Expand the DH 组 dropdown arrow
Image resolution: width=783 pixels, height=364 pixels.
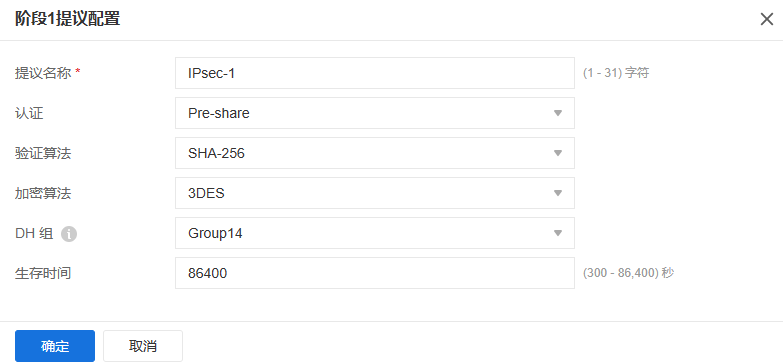(x=558, y=233)
